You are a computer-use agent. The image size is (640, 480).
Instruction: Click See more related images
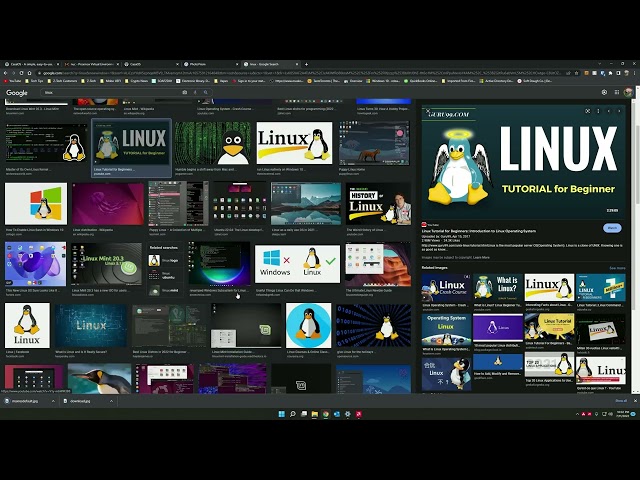pos(617,268)
